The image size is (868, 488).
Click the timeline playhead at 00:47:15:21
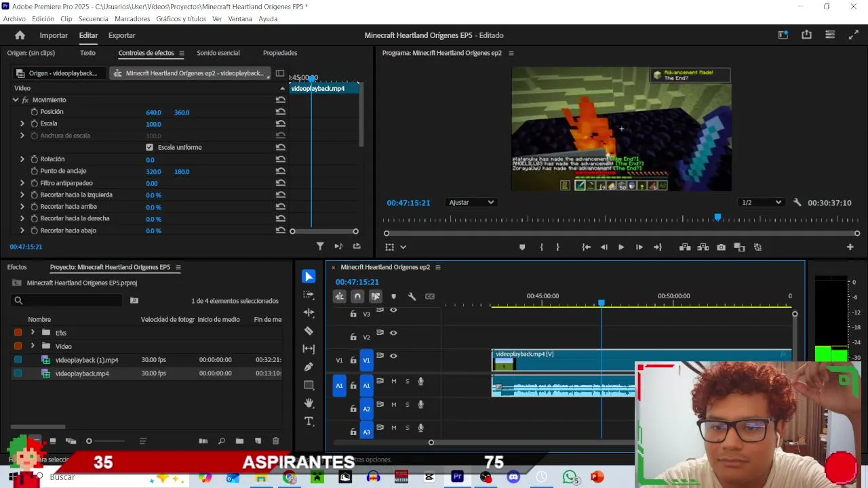[x=601, y=303]
